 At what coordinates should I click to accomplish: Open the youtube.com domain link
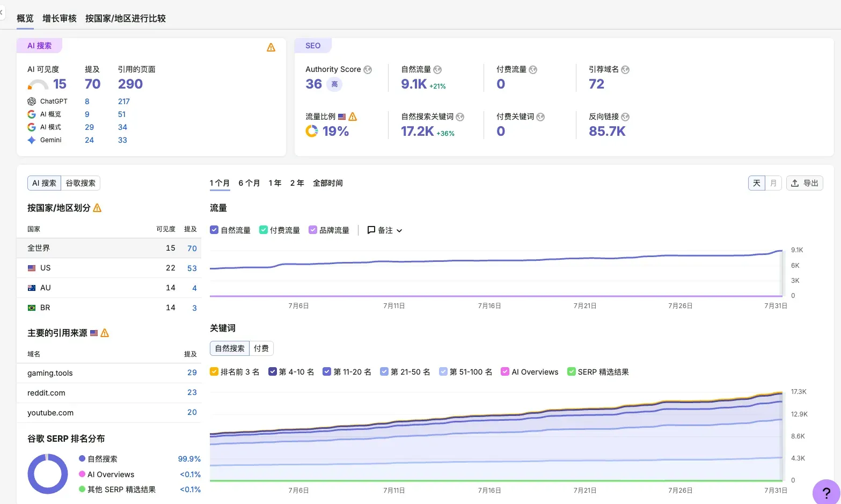[50, 413]
